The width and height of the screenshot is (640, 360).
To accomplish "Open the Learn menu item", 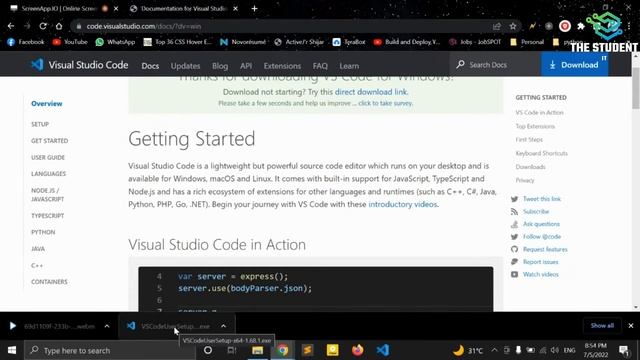I will point(349,66).
